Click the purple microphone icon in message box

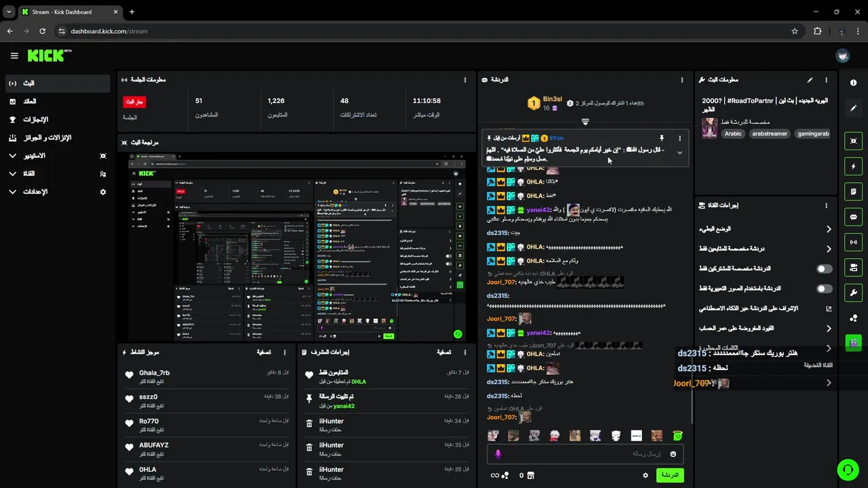pyautogui.click(x=498, y=454)
